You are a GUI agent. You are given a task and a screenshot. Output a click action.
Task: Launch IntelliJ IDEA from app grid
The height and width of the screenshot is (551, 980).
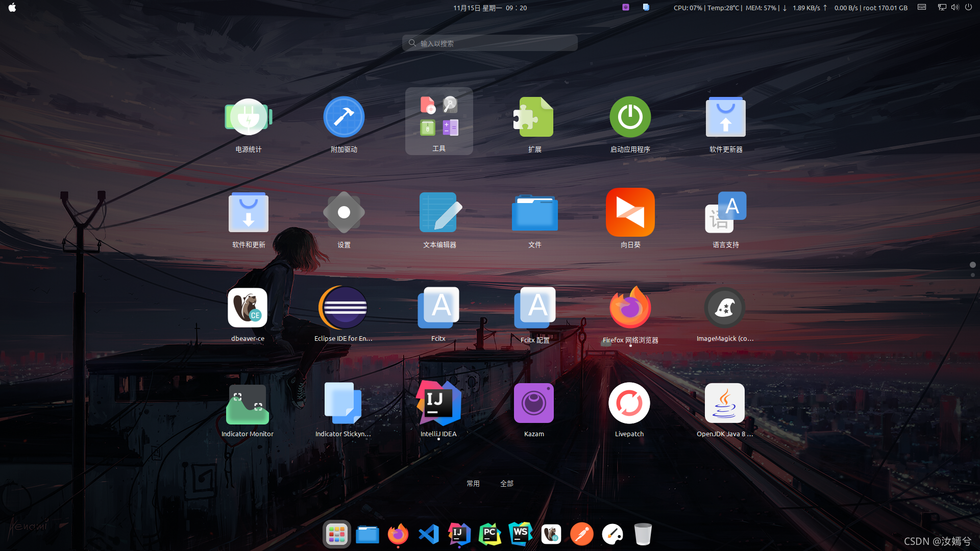[x=438, y=404]
